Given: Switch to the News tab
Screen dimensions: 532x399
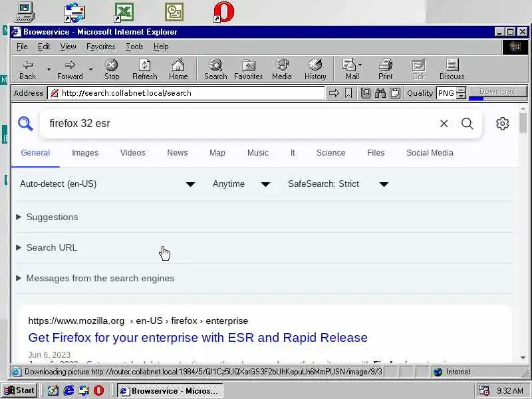Looking at the screenshot, I should (x=177, y=153).
